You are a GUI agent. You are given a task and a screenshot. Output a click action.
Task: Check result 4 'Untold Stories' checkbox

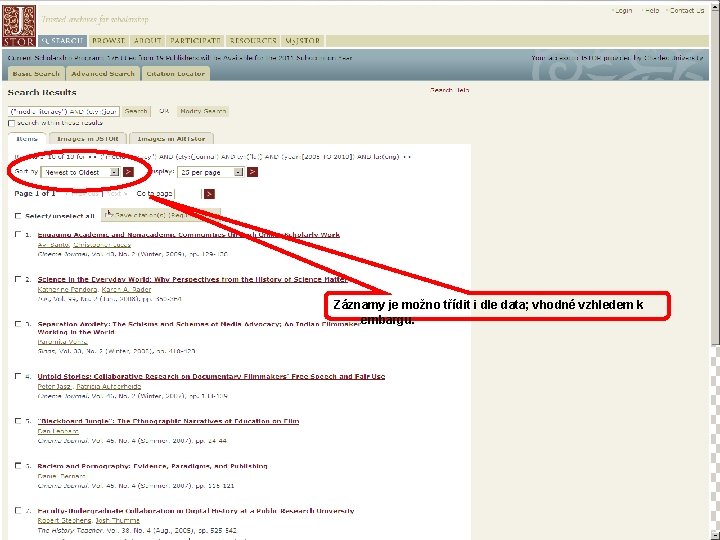[18, 376]
